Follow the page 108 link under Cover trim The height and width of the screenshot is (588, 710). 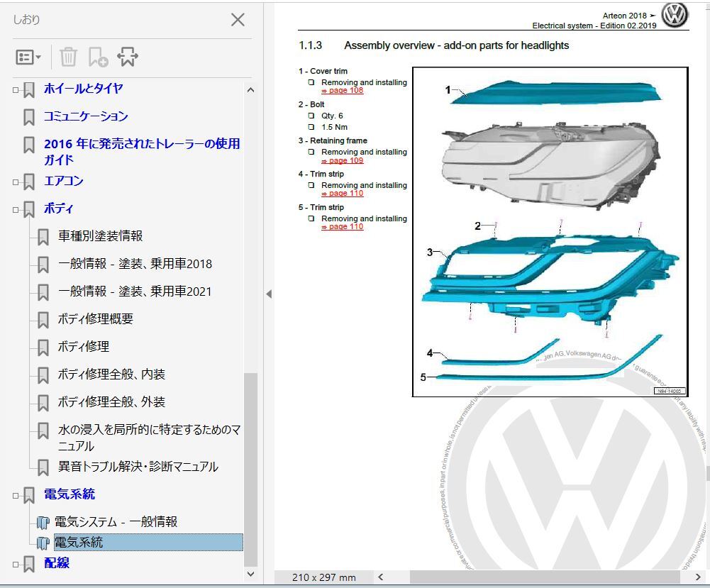click(x=343, y=91)
